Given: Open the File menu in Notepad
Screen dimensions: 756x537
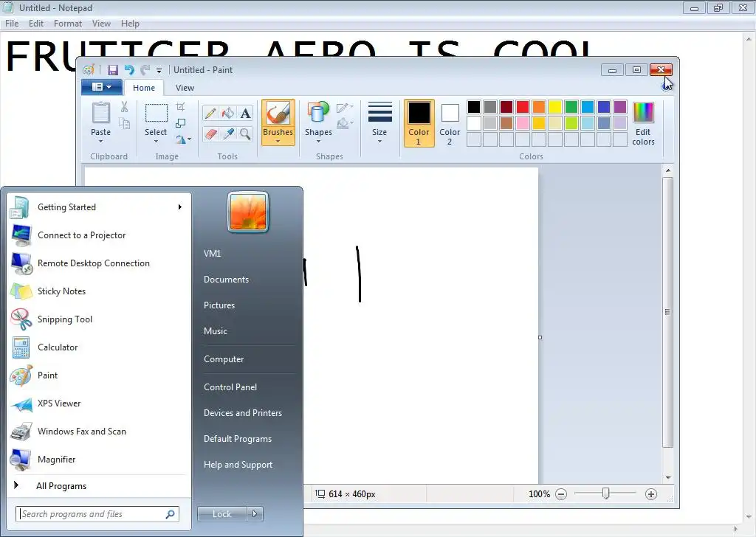Looking at the screenshot, I should click(12, 24).
